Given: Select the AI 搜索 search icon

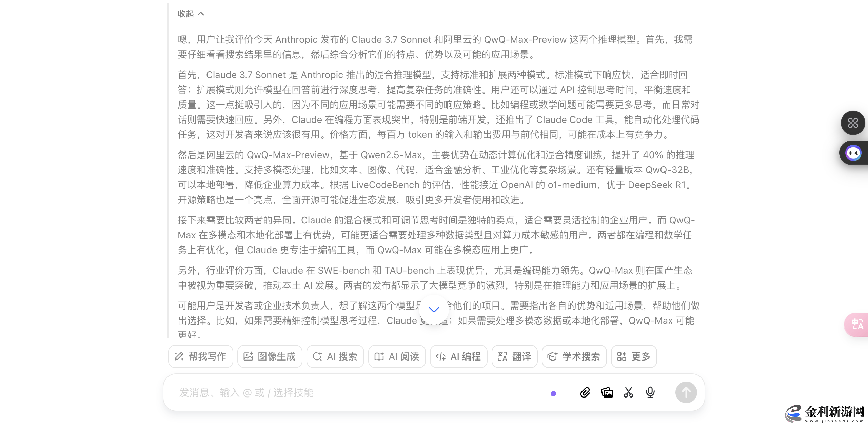Looking at the screenshot, I should (335, 356).
